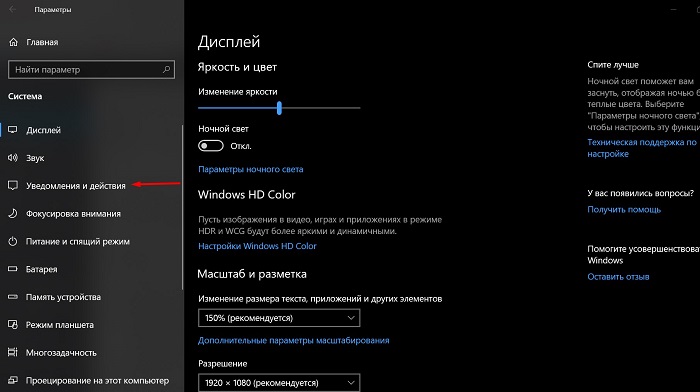Click the battery icon beside Батарея
Viewport: 700px width, 392px height.
tap(12, 269)
